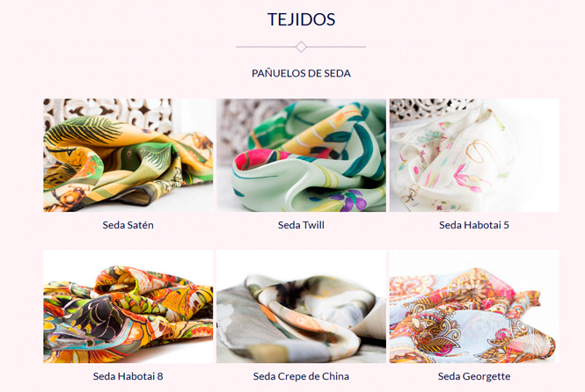Click the divider line left of the diamond

pyautogui.click(x=266, y=47)
